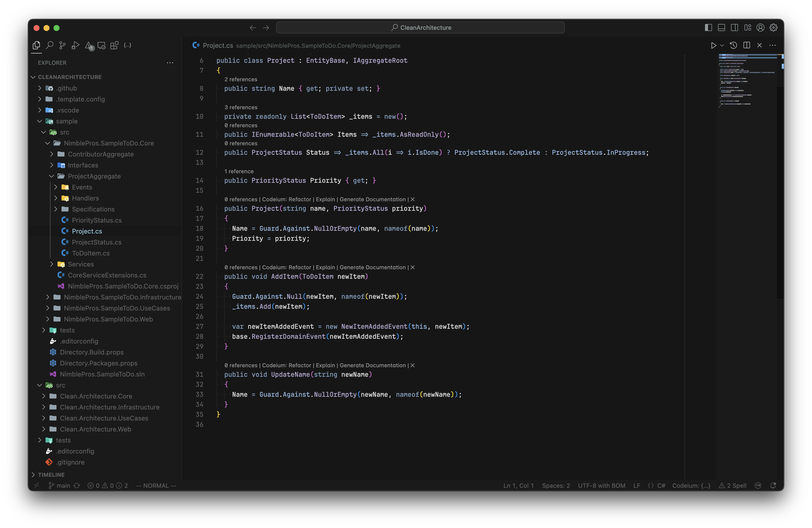
Task: Open the Search view in activity bar
Action: (x=49, y=45)
